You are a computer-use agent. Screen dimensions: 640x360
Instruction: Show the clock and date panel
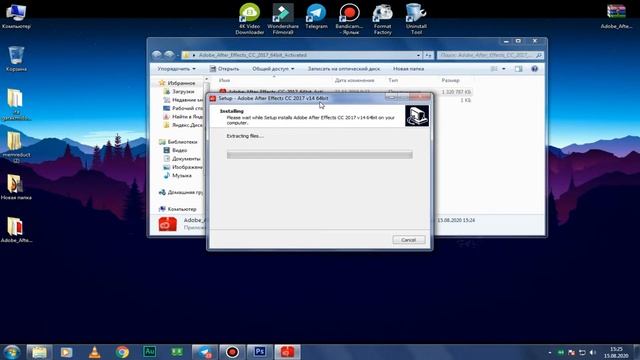click(616, 353)
